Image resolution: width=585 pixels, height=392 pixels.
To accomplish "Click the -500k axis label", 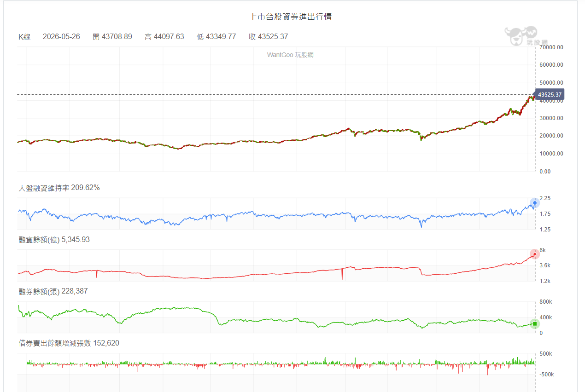I will coord(546,375).
